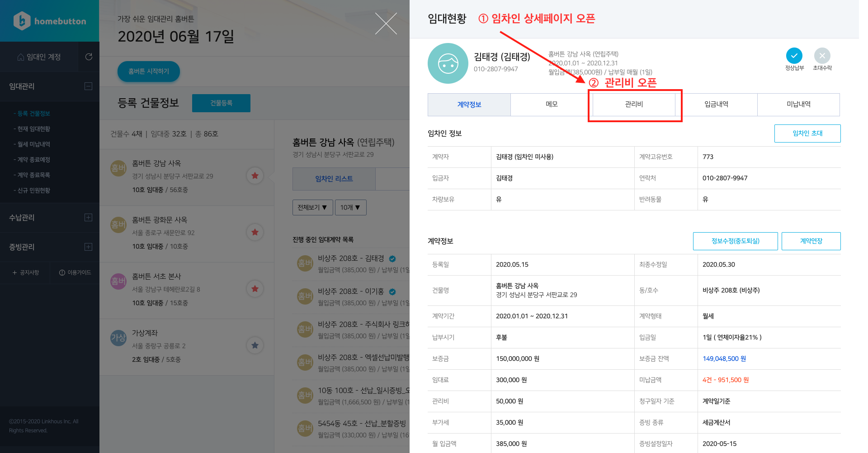Collapse the 임대관리 menu section
The height and width of the screenshot is (453, 868).
[x=88, y=86]
